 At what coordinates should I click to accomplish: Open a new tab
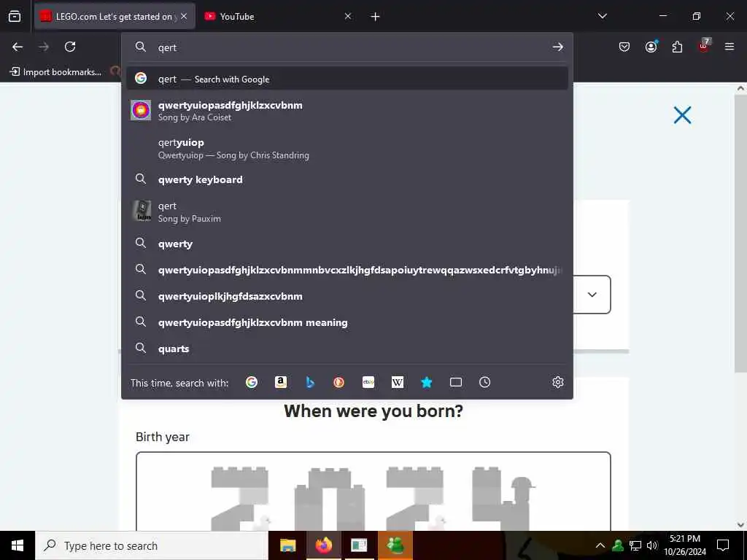376,17
